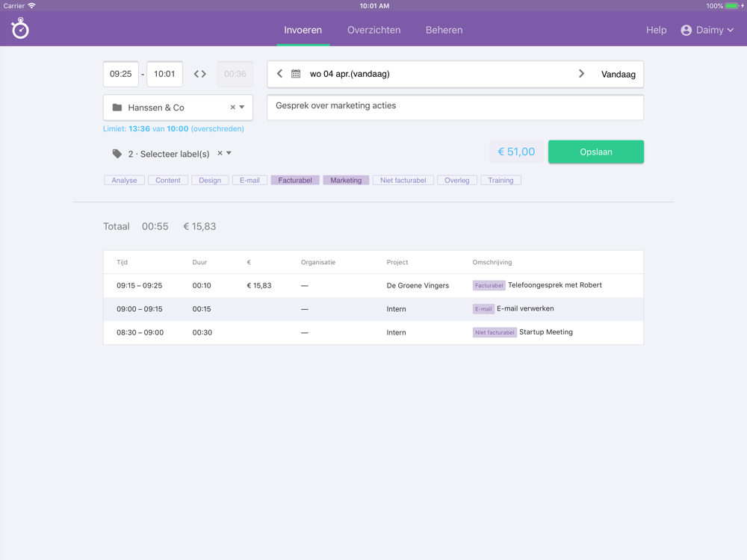Clear selected labels with the x
Screen dimensions: 747x560
point(220,153)
